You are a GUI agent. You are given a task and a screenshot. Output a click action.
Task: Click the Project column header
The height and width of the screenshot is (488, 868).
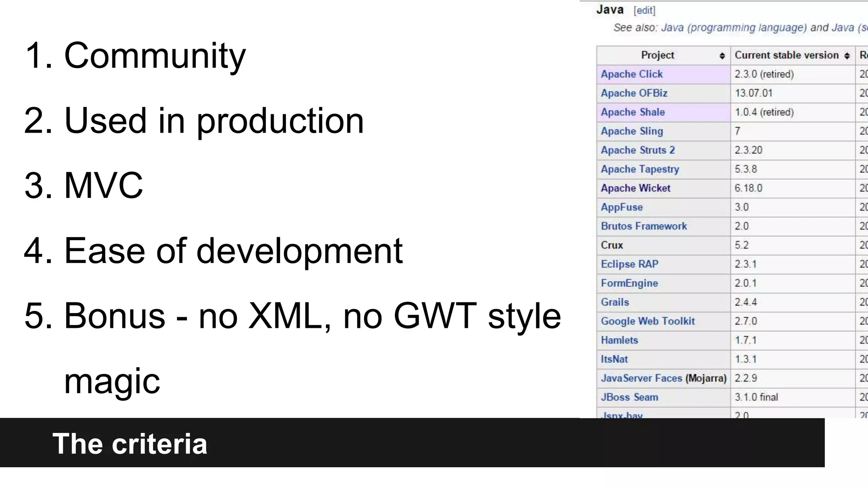point(664,55)
